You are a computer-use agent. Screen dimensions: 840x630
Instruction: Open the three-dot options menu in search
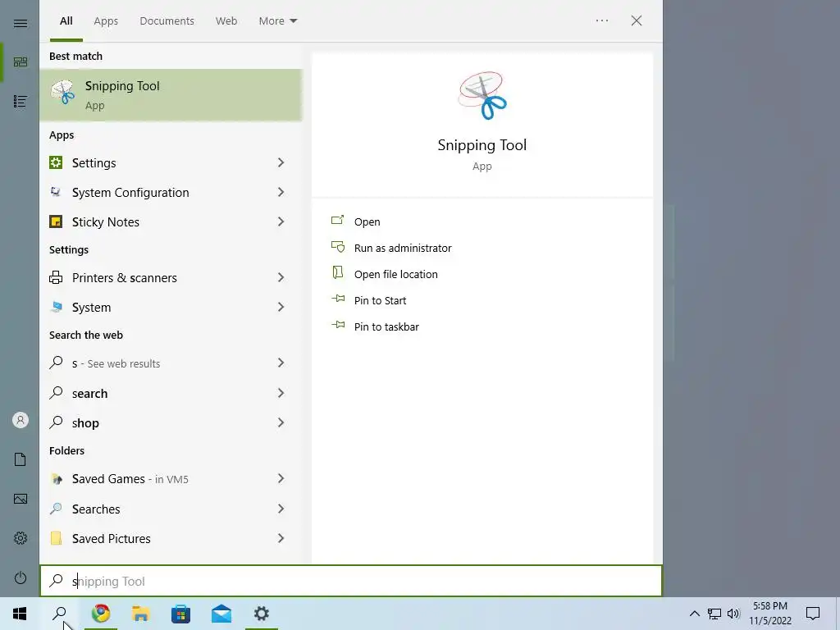tap(602, 21)
